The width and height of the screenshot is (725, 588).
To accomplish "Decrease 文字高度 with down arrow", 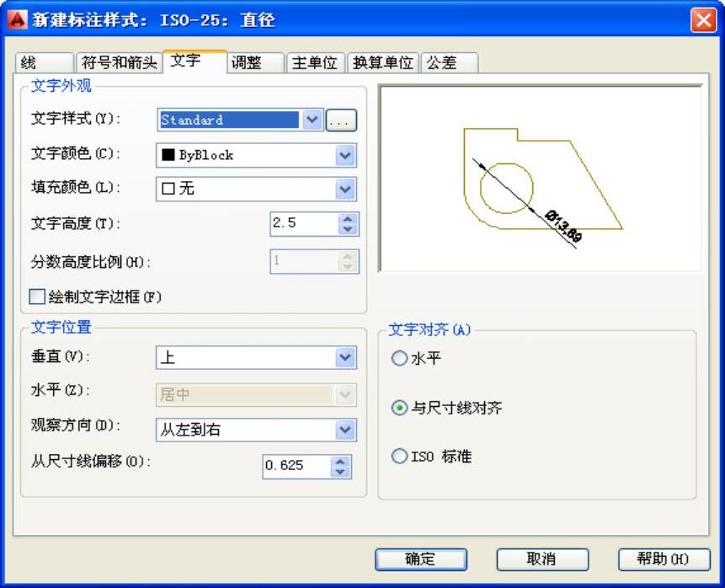I will (348, 229).
